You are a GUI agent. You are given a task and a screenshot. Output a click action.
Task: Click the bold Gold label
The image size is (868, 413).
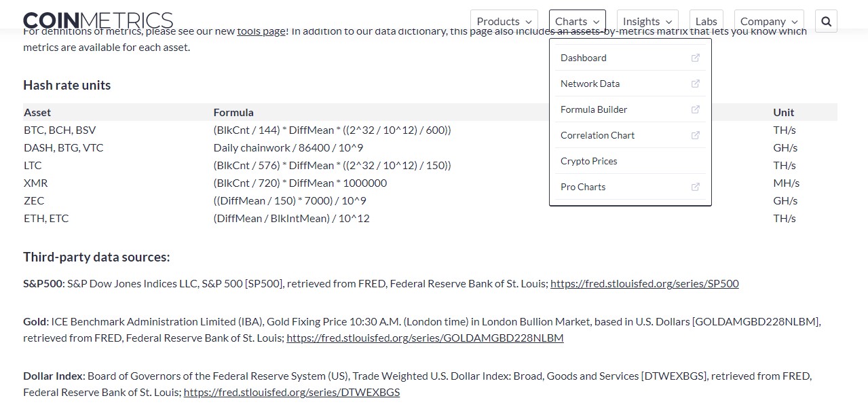[35, 321]
